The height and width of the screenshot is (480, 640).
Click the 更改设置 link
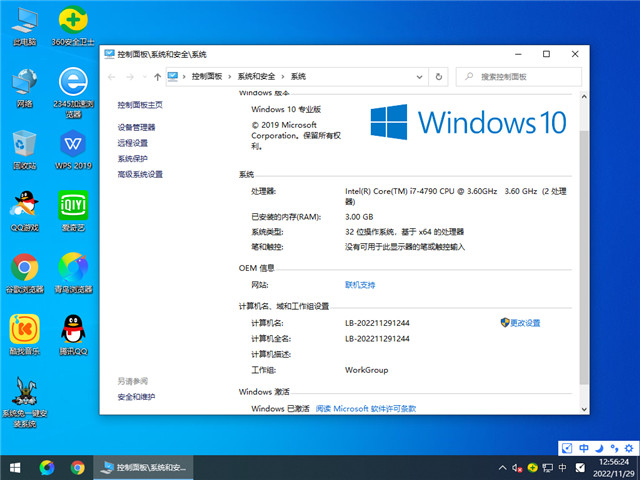(x=524, y=323)
